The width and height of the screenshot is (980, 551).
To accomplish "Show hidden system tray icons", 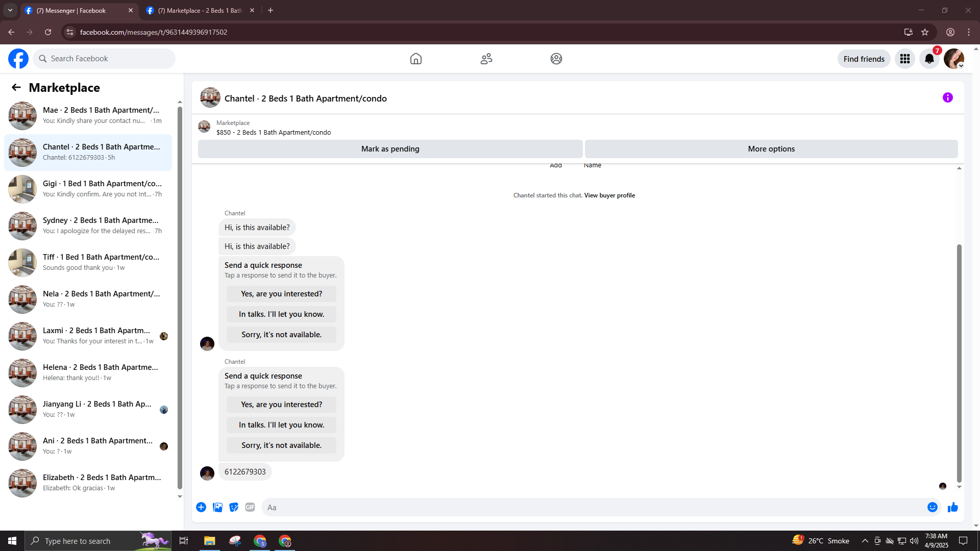I will click(865, 541).
